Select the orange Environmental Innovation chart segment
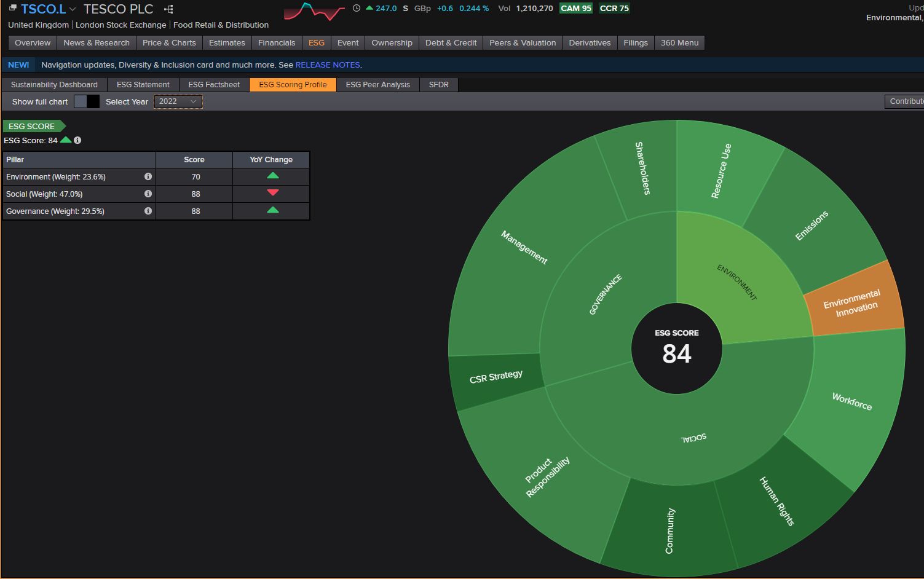The width and height of the screenshot is (924, 579). coord(853,301)
